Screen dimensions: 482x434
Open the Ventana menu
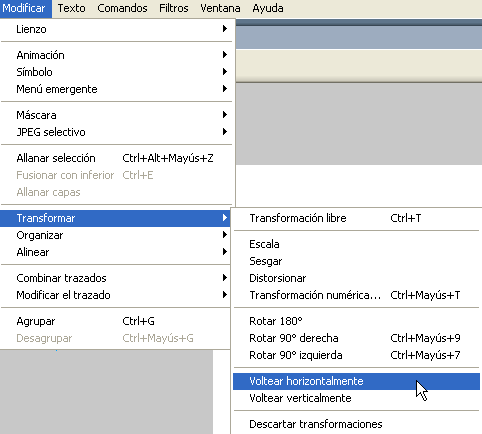point(220,8)
